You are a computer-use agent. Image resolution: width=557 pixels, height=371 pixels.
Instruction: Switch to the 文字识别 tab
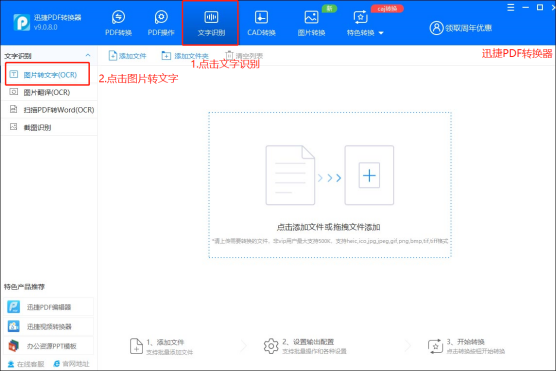211,23
